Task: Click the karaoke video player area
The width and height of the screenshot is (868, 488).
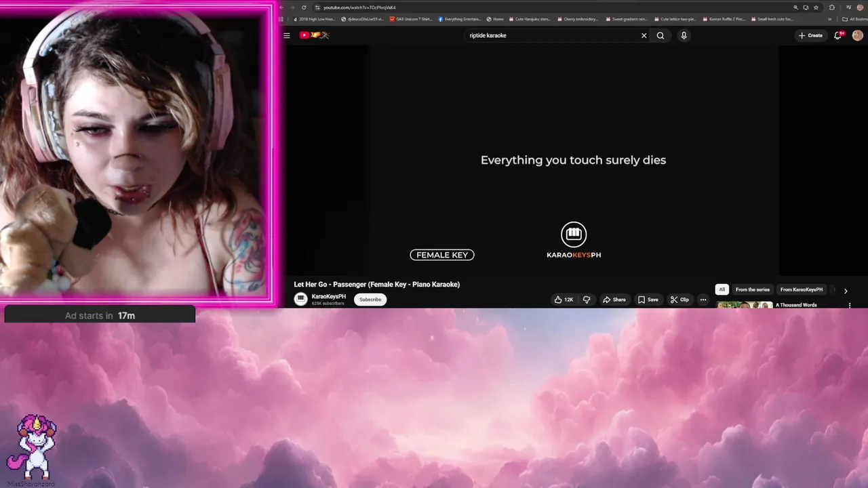Action: pyautogui.click(x=574, y=160)
